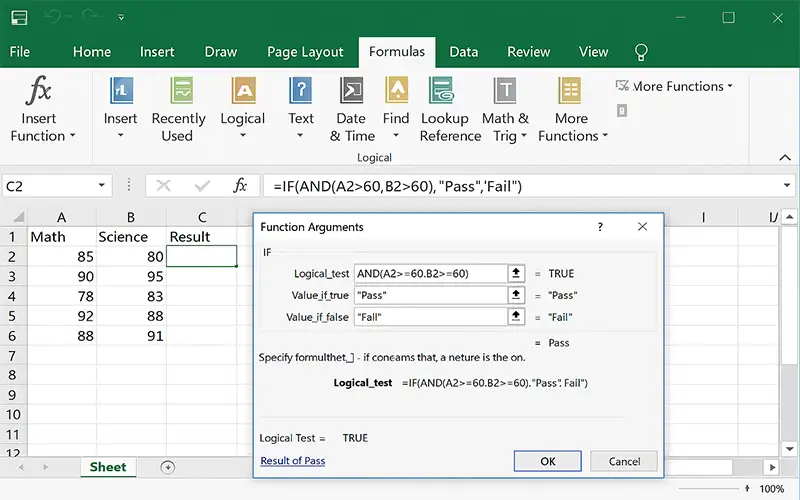This screenshot has width=800, height=500.
Task: Click the Insert Function fx ribbon icon
Action: click(40, 91)
